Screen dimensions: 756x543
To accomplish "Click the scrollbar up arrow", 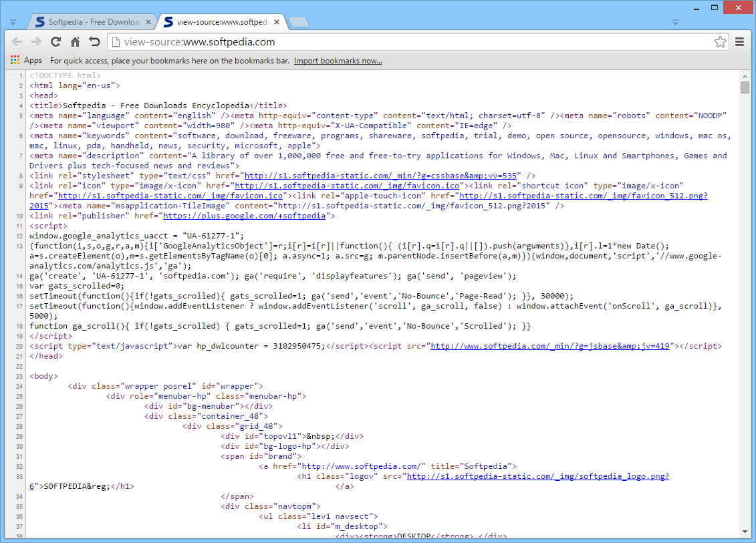I will [745, 75].
